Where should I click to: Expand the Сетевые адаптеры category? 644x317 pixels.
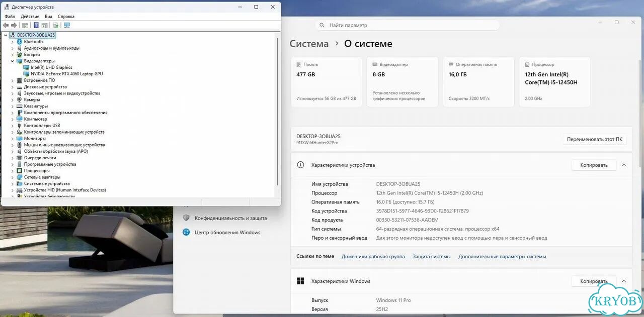coord(13,177)
